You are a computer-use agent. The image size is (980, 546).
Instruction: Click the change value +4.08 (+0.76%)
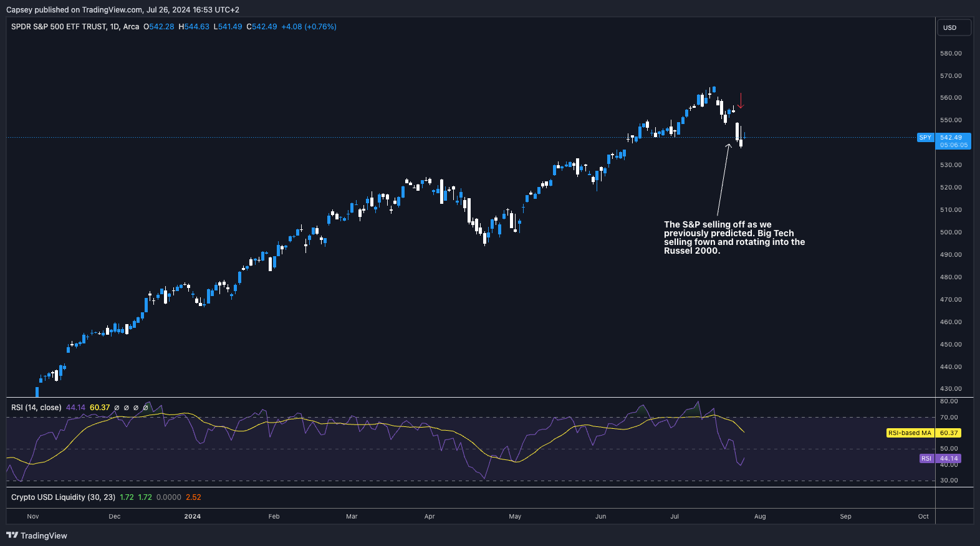[309, 27]
